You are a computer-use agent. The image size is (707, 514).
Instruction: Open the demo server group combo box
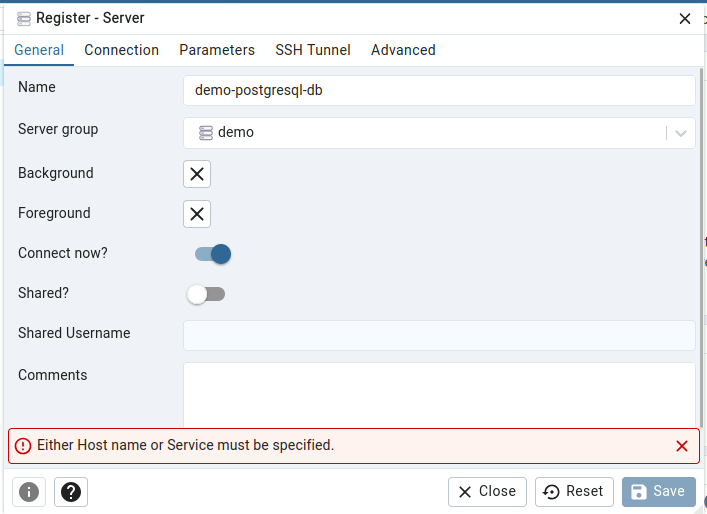point(439,133)
